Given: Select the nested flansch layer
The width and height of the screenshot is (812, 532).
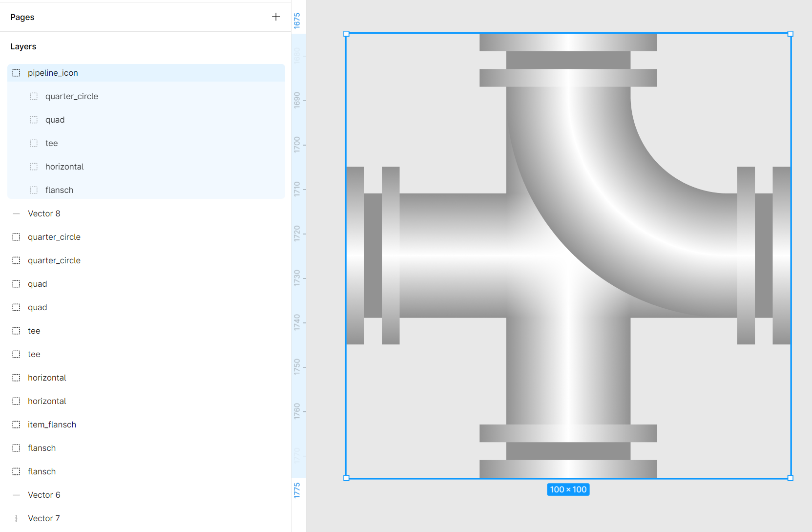Looking at the screenshot, I should 59,190.
